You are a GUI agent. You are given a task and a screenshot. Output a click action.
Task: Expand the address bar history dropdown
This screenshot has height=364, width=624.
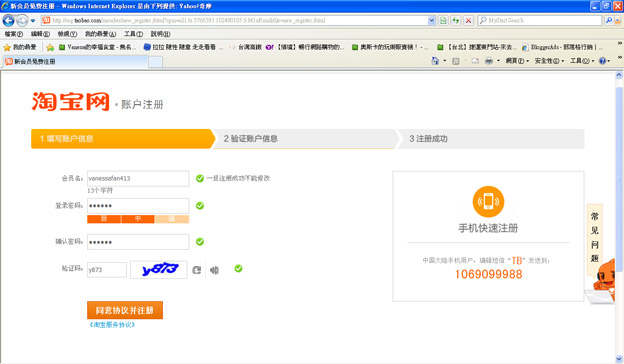(431, 20)
